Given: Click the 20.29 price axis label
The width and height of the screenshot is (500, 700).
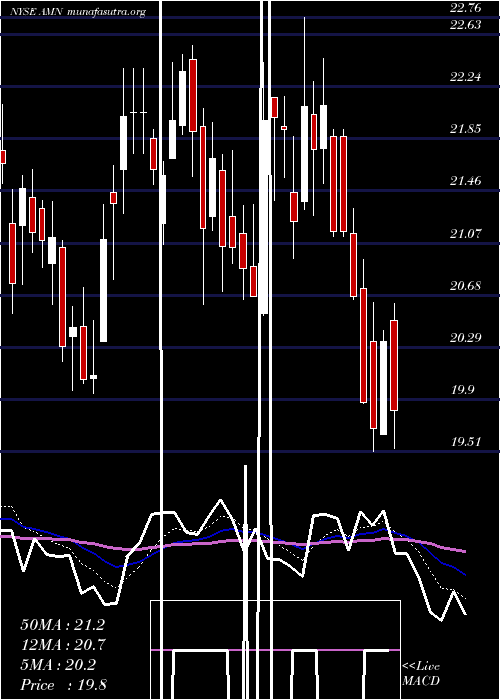Looking at the screenshot, I should pos(466,338).
